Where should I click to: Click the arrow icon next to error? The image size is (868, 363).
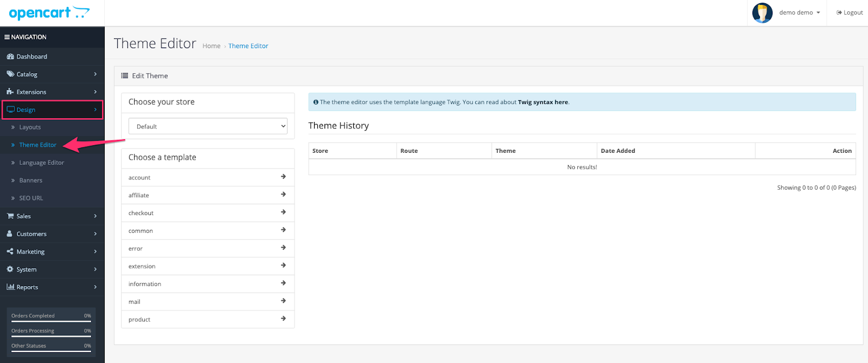click(283, 248)
